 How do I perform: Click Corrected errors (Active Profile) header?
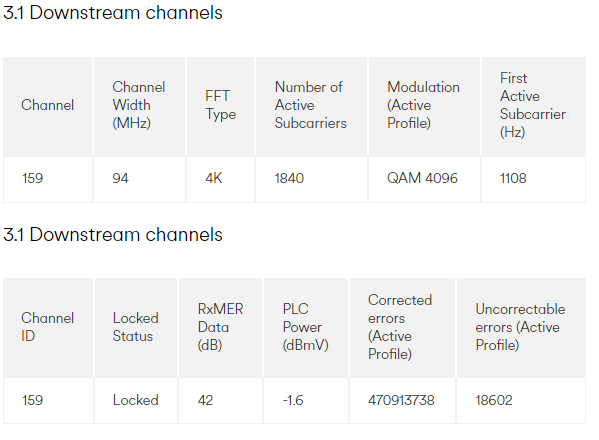click(x=400, y=327)
